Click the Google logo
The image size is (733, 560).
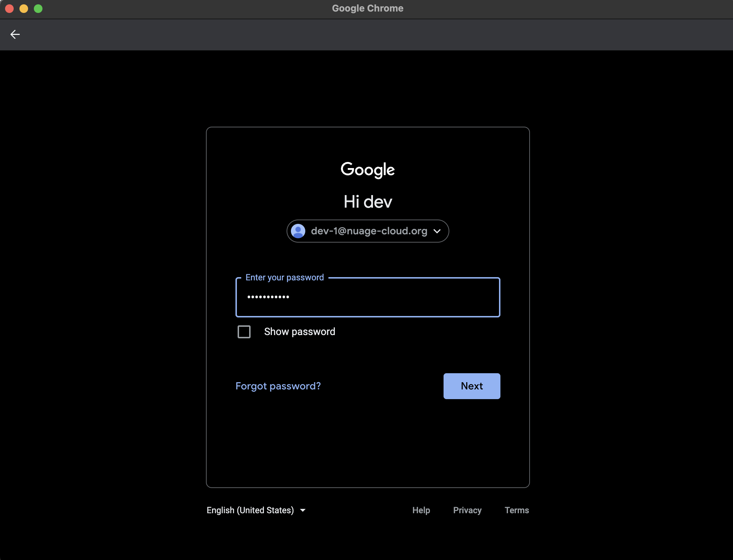(368, 170)
